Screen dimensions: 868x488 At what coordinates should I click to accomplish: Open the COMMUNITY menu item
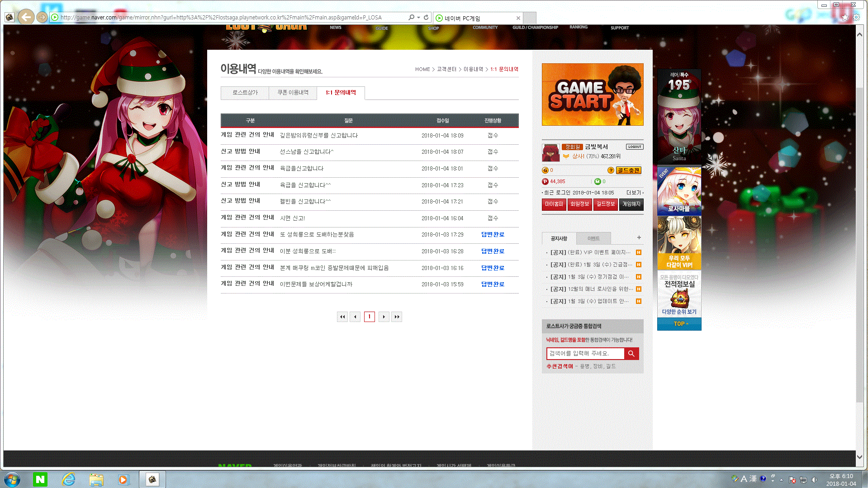click(485, 28)
